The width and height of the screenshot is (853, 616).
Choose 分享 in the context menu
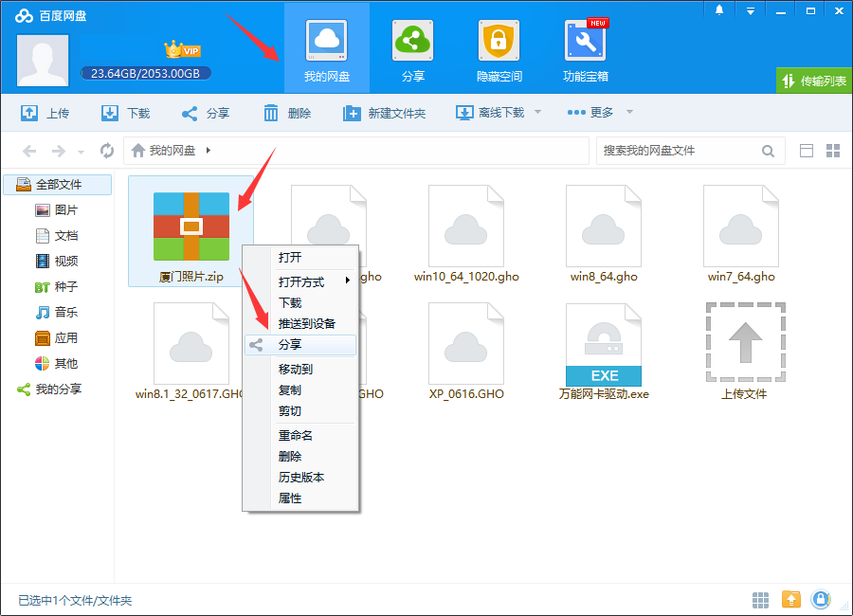click(300, 345)
